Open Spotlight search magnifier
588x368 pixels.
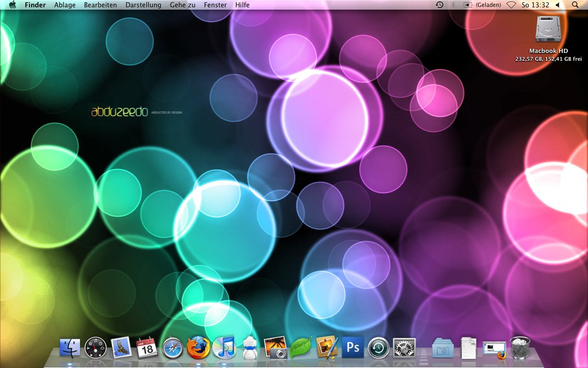(x=575, y=5)
